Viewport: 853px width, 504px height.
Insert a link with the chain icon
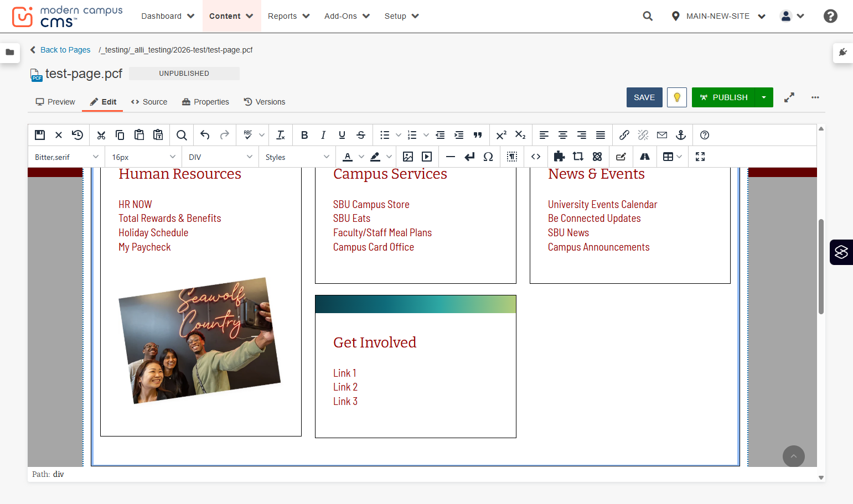coord(624,135)
